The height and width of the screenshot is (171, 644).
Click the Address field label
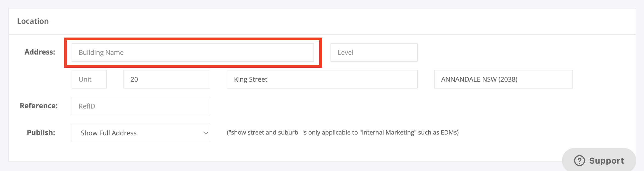pyautogui.click(x=40, y=52)
